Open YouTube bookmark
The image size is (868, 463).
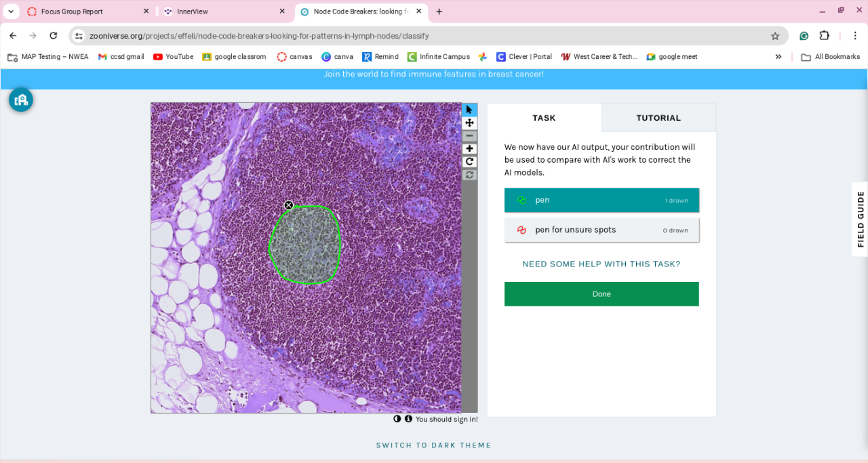click(x=173, y=57)
